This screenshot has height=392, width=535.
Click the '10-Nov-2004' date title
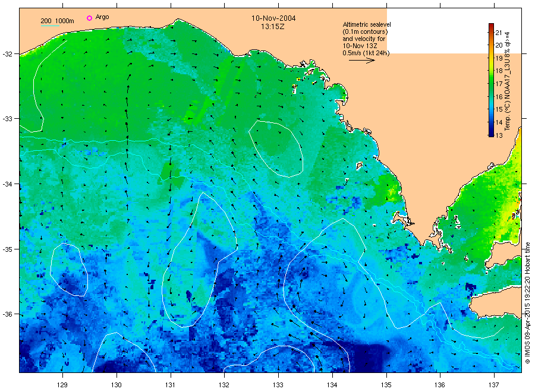(x=273, y=18)
